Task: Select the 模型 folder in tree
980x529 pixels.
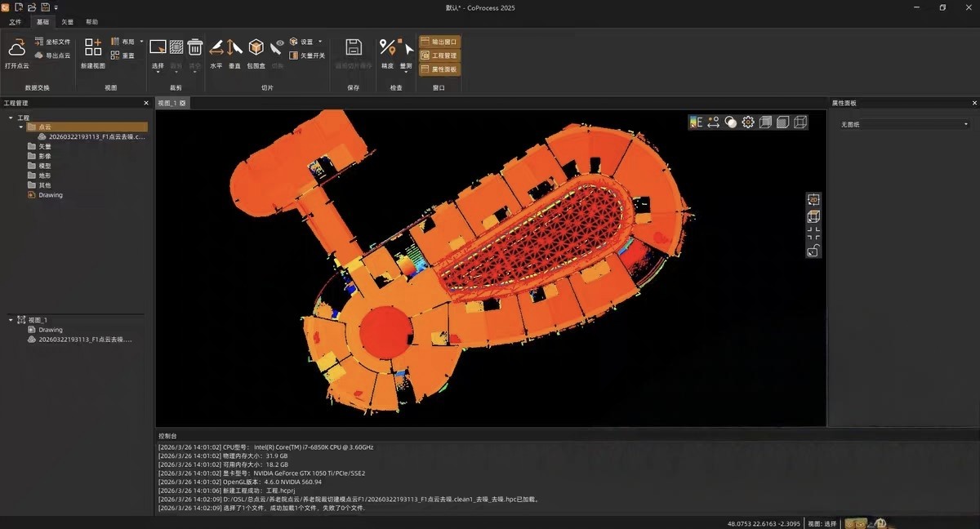Action: (39, 166)
